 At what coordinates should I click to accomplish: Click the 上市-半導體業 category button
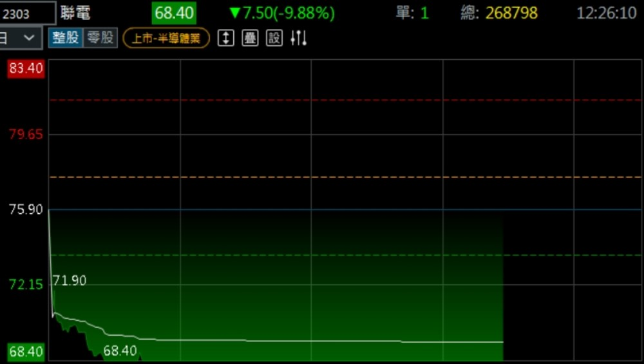tap(166, 39)
